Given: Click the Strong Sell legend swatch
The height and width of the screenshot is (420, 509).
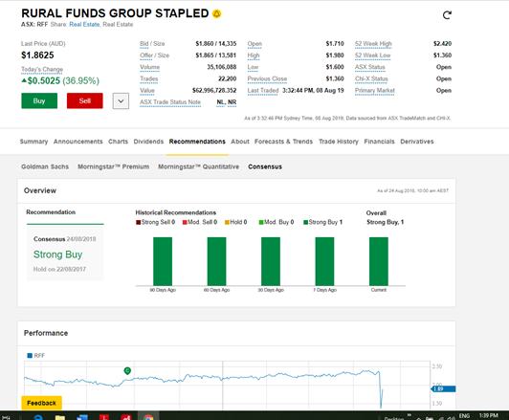Looking at the screenshot, I should point(139,222).
